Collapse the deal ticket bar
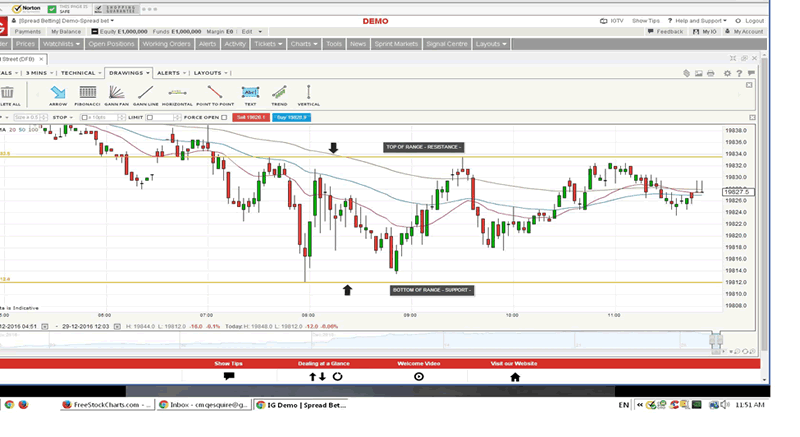Image resolution: width=800 pixels, height=437 pixels. pyautogui.click(x=753, y=118)
